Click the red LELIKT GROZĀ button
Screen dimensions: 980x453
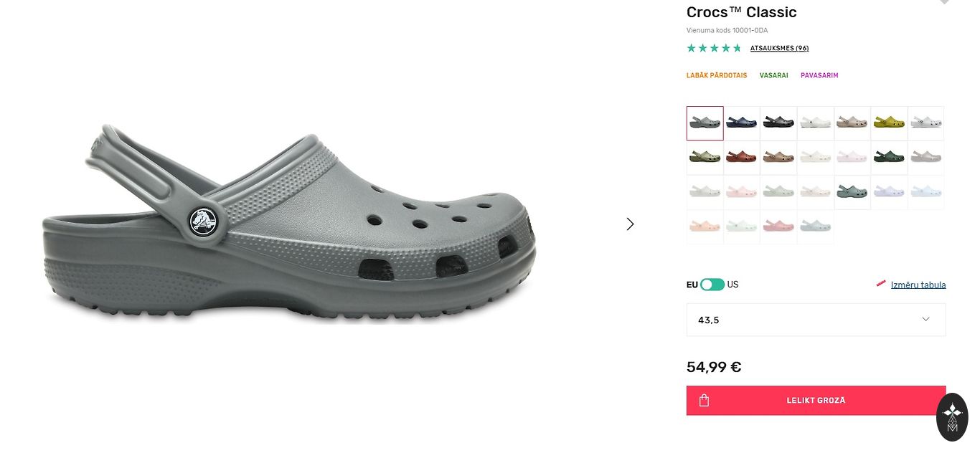[816, 401]
